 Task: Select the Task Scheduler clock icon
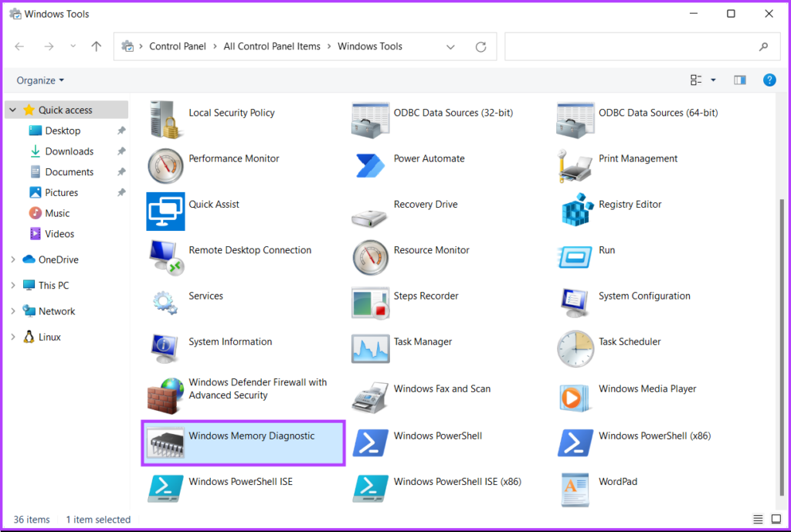pyautogui.click(x=575, y=349)
